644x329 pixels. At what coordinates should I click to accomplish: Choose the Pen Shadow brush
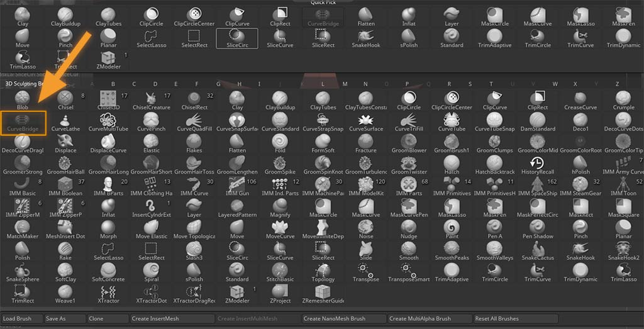click(x=537, y=229)
